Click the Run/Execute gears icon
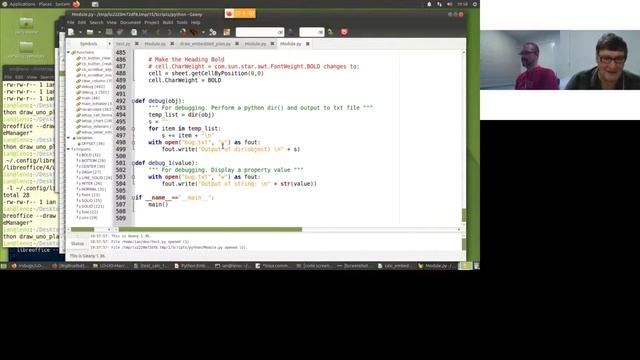This screenshot has height=360, width=640. click(x=213, y=32)
